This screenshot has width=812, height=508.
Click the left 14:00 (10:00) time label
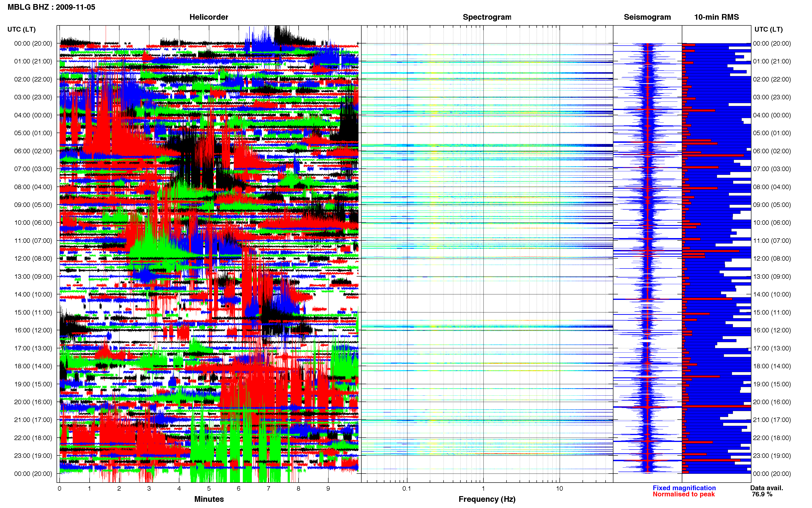pos(33,294)
